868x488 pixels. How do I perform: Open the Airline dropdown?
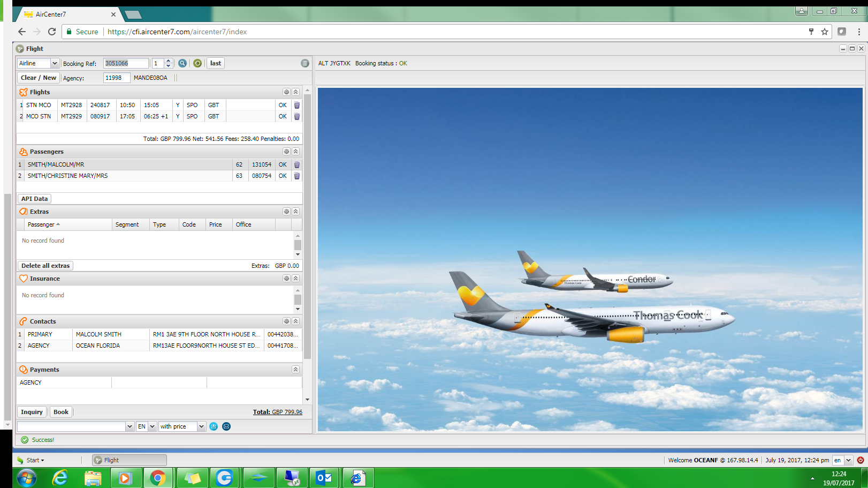point(55,63)
